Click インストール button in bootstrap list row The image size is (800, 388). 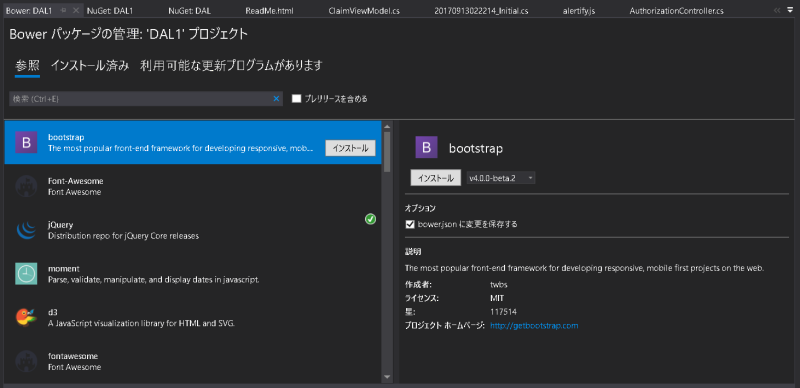pos(351,148)
